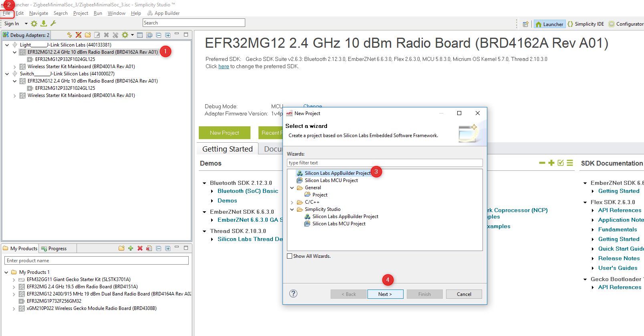Open the wrench Tools icon in main toolbar
The image size is (644, 336).
53,24
